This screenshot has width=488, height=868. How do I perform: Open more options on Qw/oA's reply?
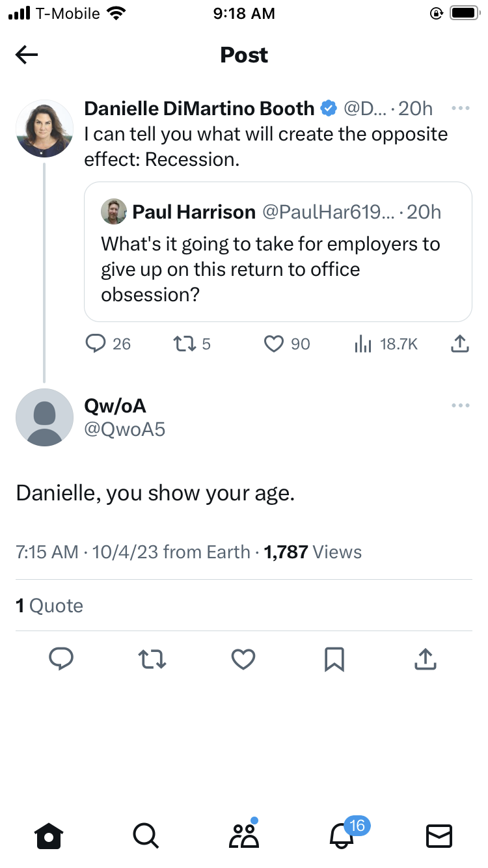tap(460, 406)
